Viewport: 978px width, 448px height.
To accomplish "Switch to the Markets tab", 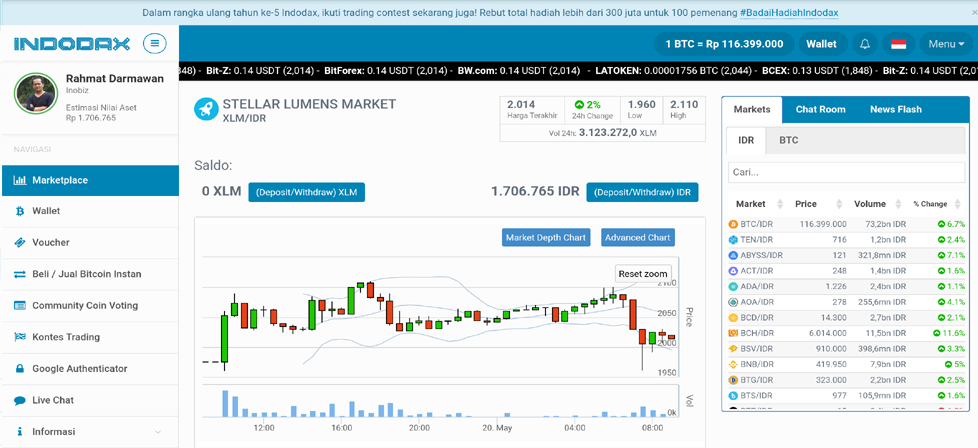I will (x=752, y=110).
